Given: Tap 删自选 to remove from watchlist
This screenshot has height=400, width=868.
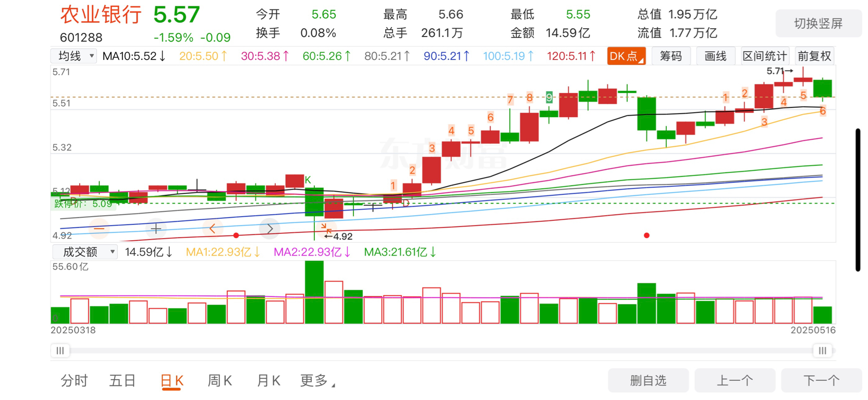Looking at the screenshot, I should coord(648,381).
